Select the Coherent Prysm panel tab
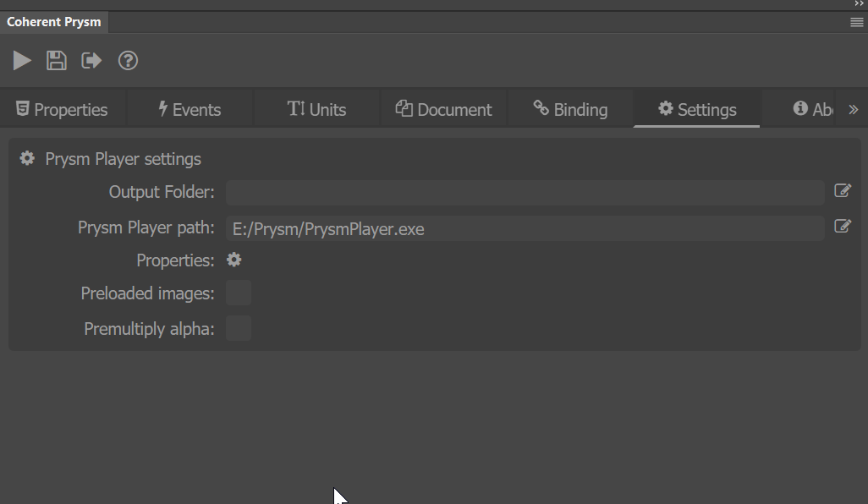 (53, 22)
